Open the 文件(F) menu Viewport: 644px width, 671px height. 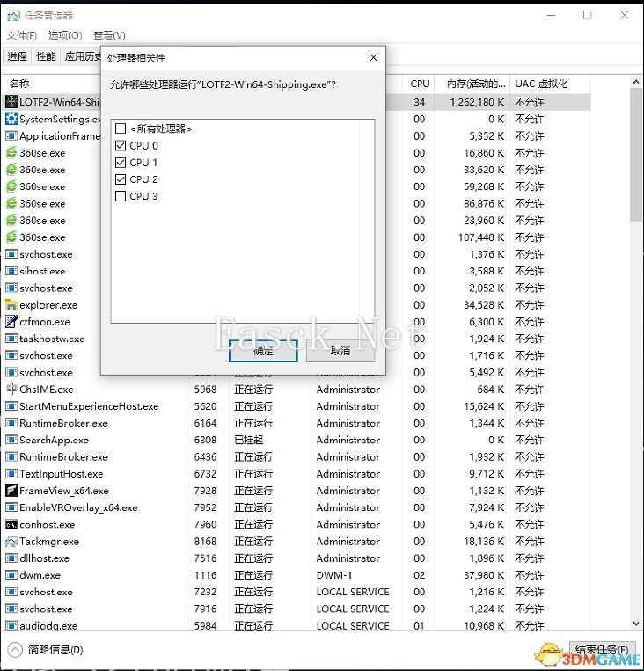(x=22, y=35)
